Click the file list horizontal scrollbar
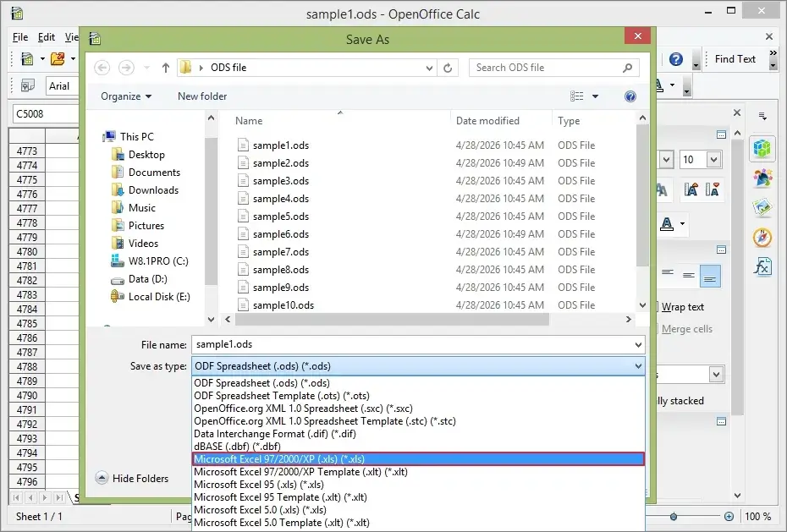This screenshot has height=532, width=787. pyautogui.click(x=392, y=320)
